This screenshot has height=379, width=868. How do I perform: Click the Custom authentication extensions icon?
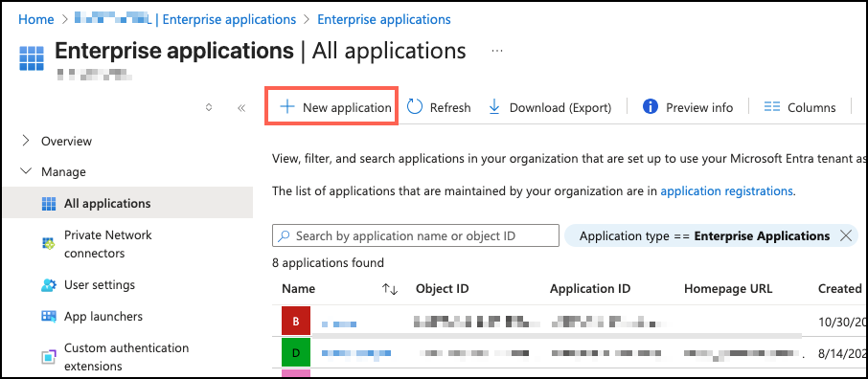click(x=49, y=357)
